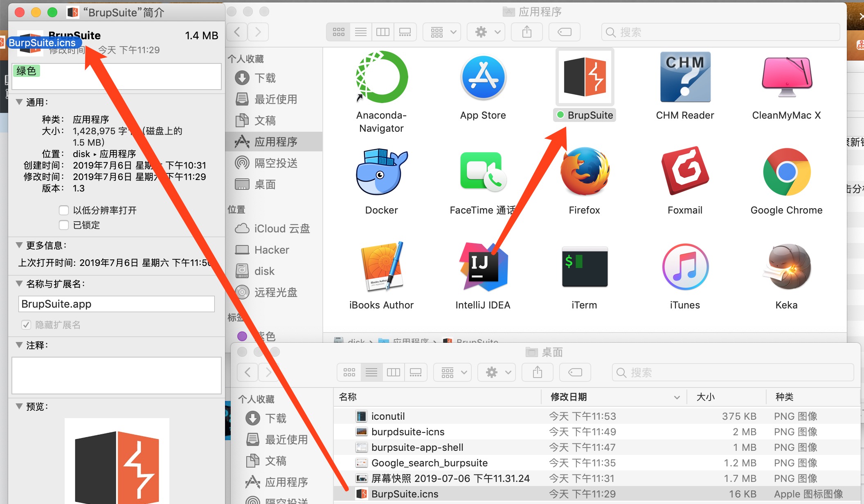Collapse the Name & Extension section triangle

pos(19,283)
